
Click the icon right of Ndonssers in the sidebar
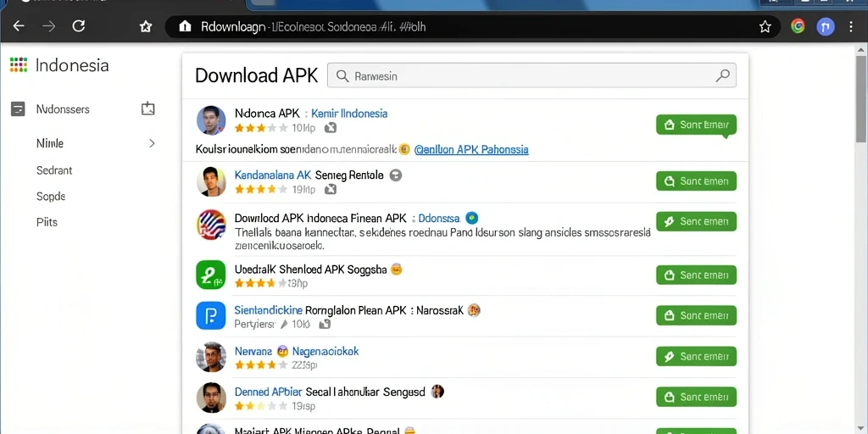tap(147, 108)
